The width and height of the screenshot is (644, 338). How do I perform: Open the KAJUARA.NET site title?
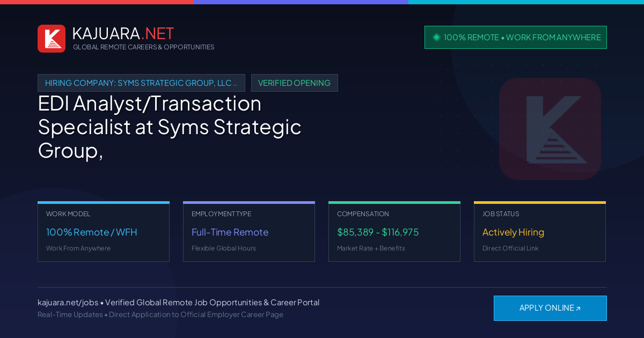123,33
